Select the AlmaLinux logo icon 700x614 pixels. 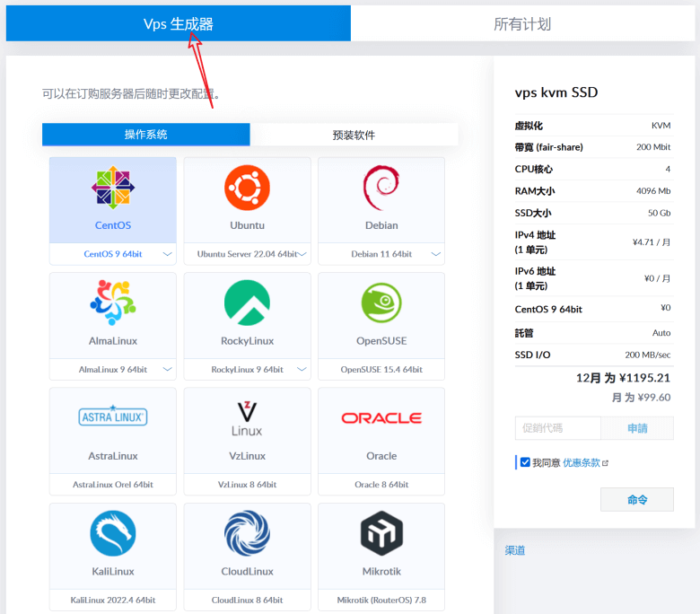pyautogui.click(x=113, y=303)
